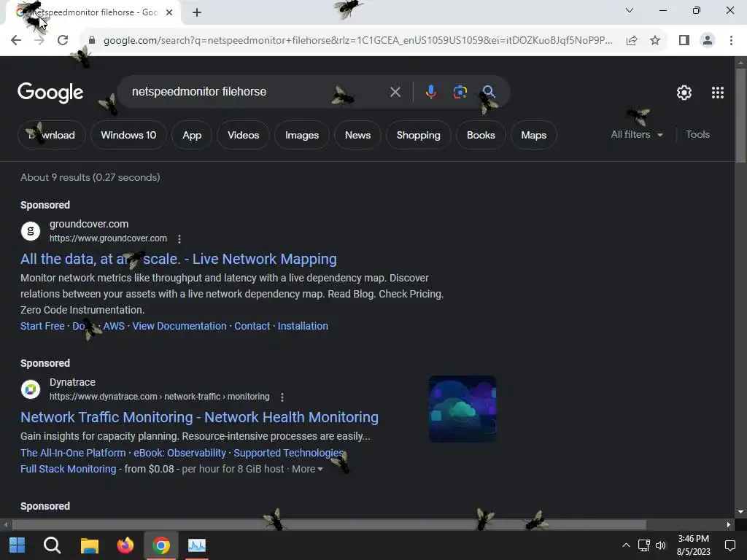The image size is (747, 560).
Task: Open File Explorer from taskbar
Action: coord(89,545)
